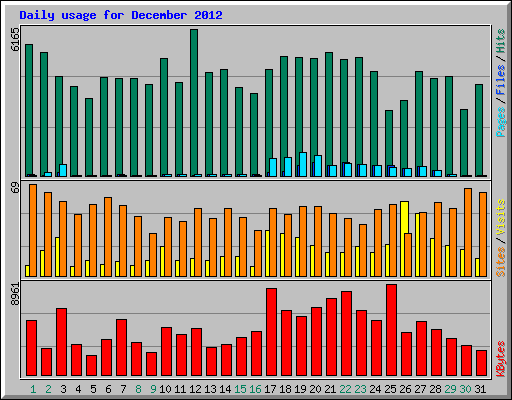The width and height of the screenshot is (512, 400).
Task: Select day label "15" on the x-axis
Action: click(x=240, y=389)
